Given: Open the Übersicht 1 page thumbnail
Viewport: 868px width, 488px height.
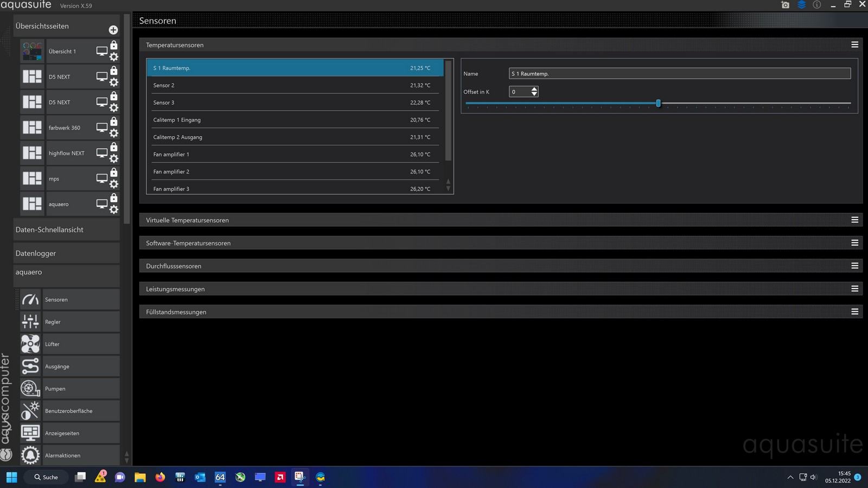Looking at the screenshot, I should [32, 52].
